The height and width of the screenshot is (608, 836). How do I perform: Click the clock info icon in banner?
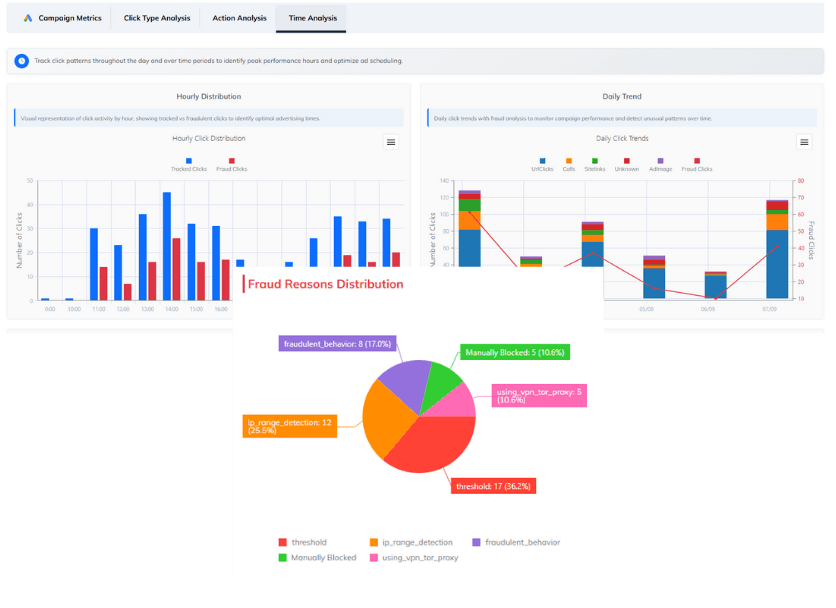pos(22,61)
